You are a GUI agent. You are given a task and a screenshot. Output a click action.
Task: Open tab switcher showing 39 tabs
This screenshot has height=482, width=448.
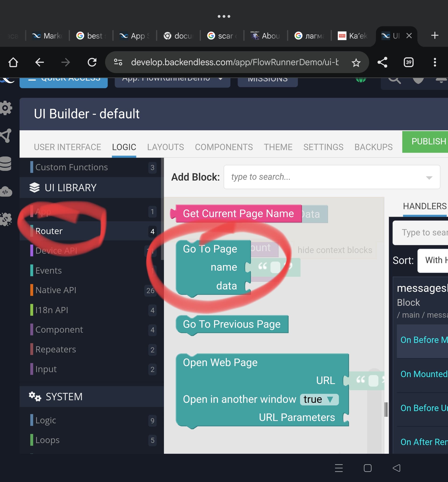point(409,62)
